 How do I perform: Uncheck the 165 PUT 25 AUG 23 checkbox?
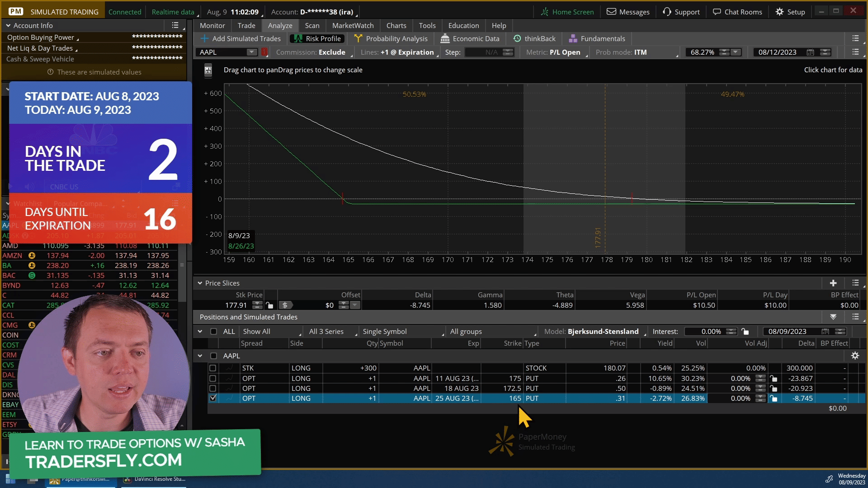[213, 399]
